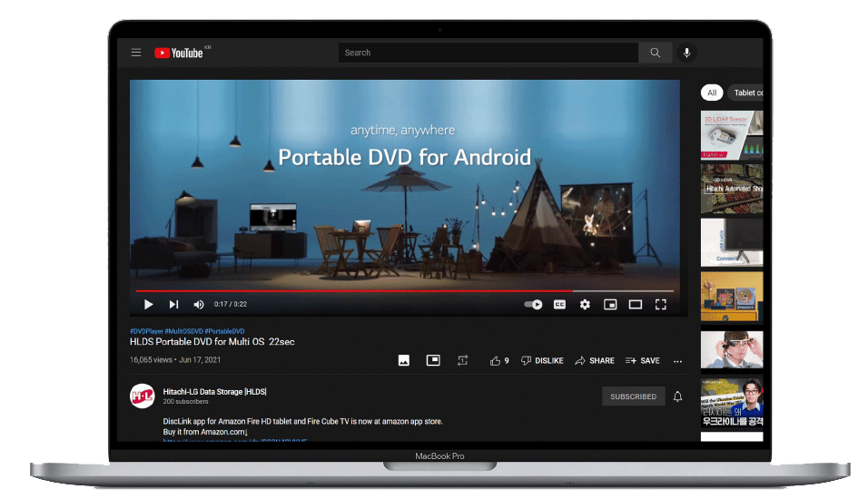Skip to next video
Image resolution: width=868 pixels, height=499 pixels.
(x=173, y=304)
